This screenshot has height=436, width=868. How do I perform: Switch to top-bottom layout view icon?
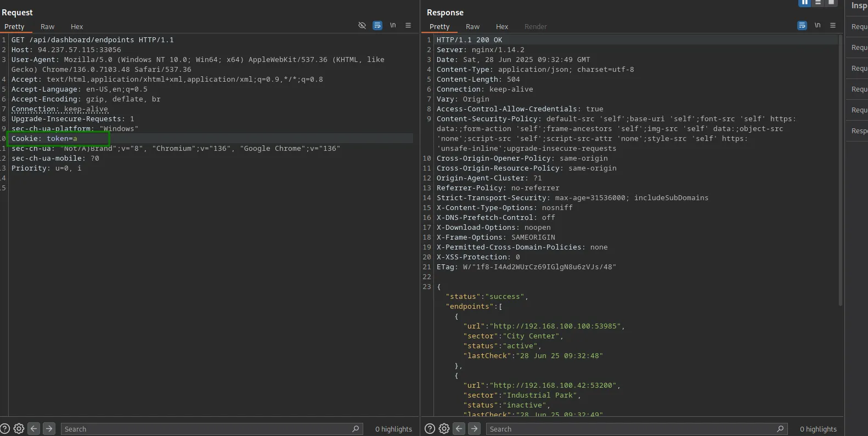point(818,3)
